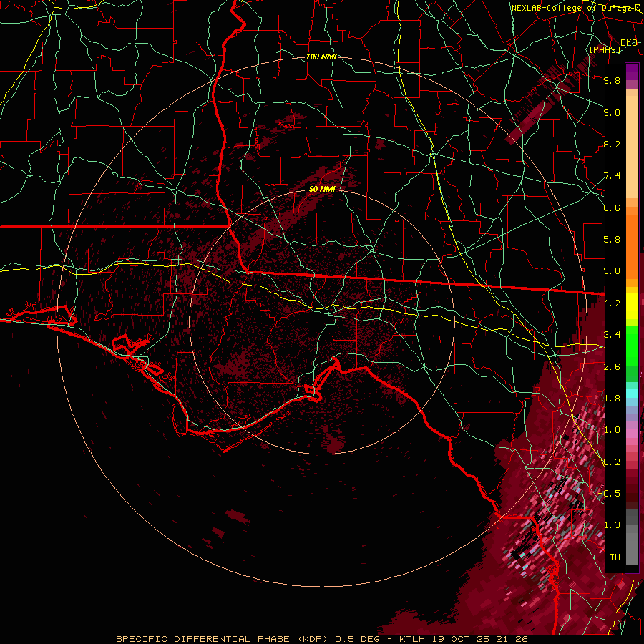Viewport: 644px width, 644px height.
Task: Click the 100 NMI range ring label
Action: tap(321, 57)
